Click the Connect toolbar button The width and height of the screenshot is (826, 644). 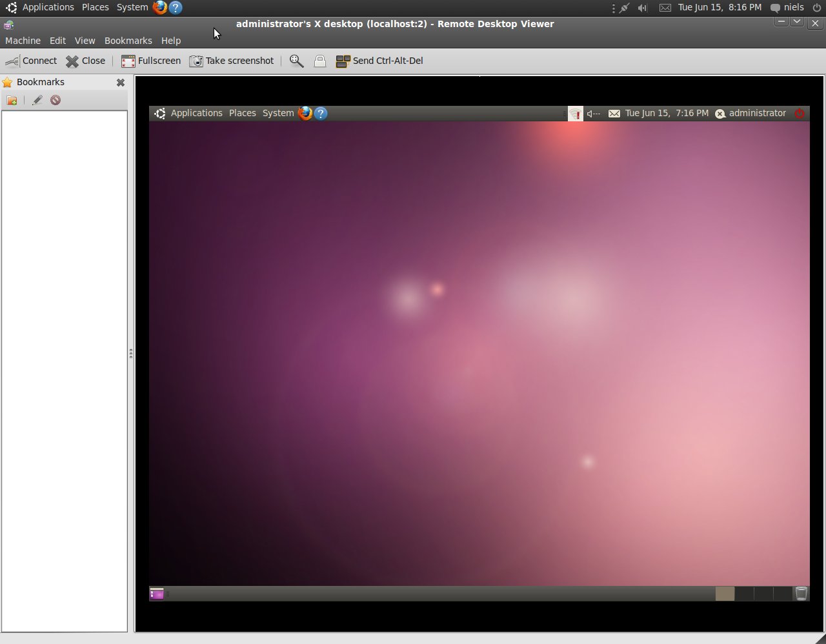click(x=31, y=61)
